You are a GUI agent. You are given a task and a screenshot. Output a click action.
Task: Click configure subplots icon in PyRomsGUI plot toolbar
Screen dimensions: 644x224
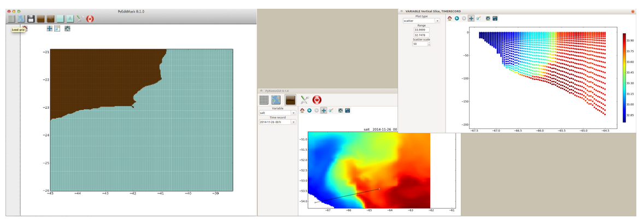341,110
